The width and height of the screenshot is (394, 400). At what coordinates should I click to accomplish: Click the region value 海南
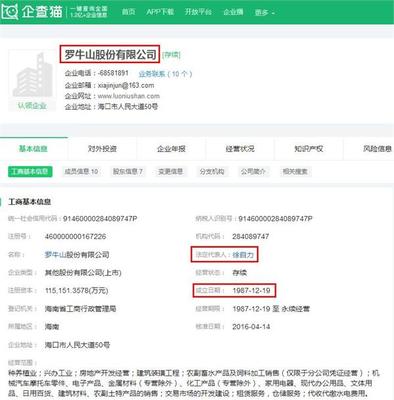coord(52,327)
